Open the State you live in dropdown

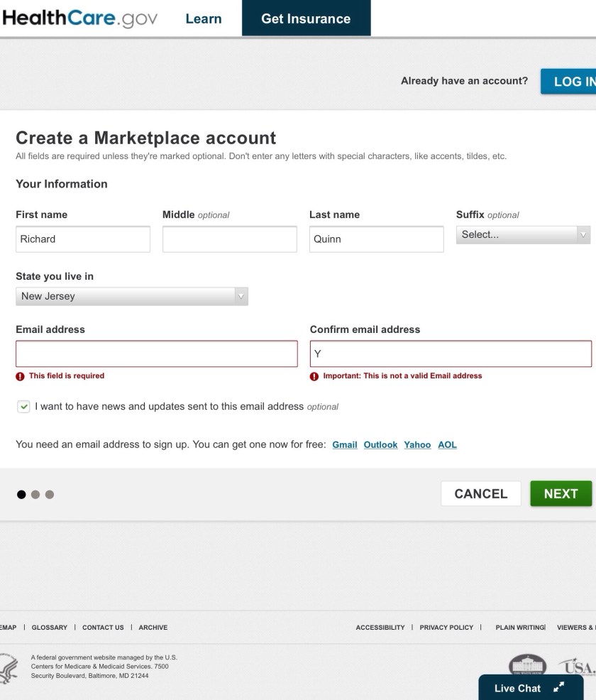click(x=131, y=297)
